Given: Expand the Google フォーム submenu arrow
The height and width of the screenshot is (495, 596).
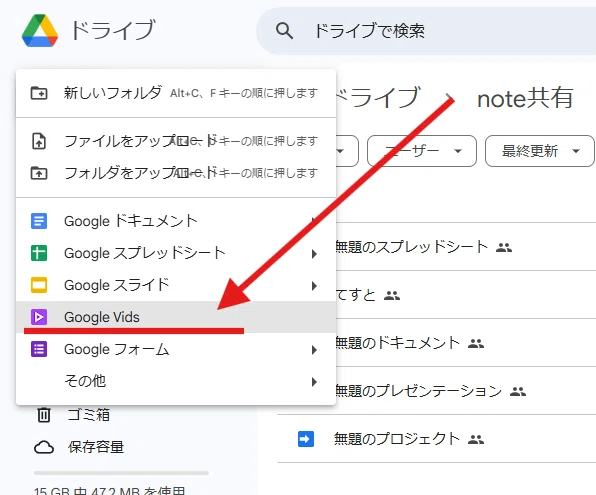Looking at the screenshot, I should [314, 350].
